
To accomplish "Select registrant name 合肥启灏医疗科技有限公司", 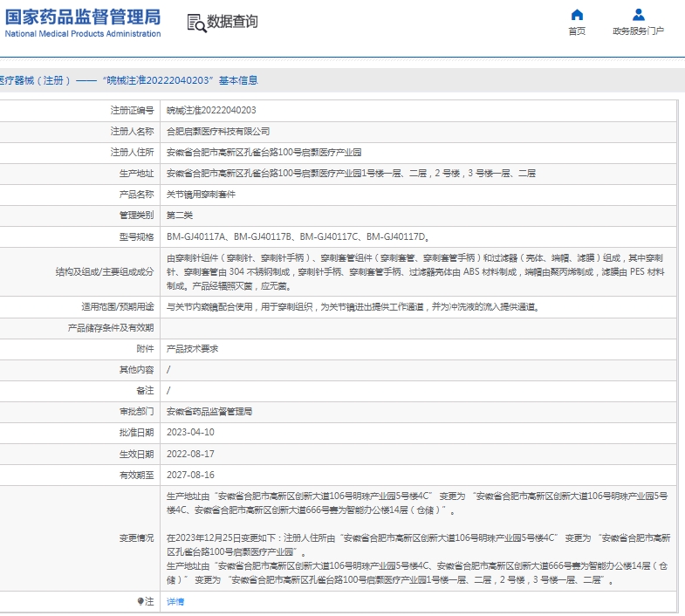I will (x=218, y=131).
